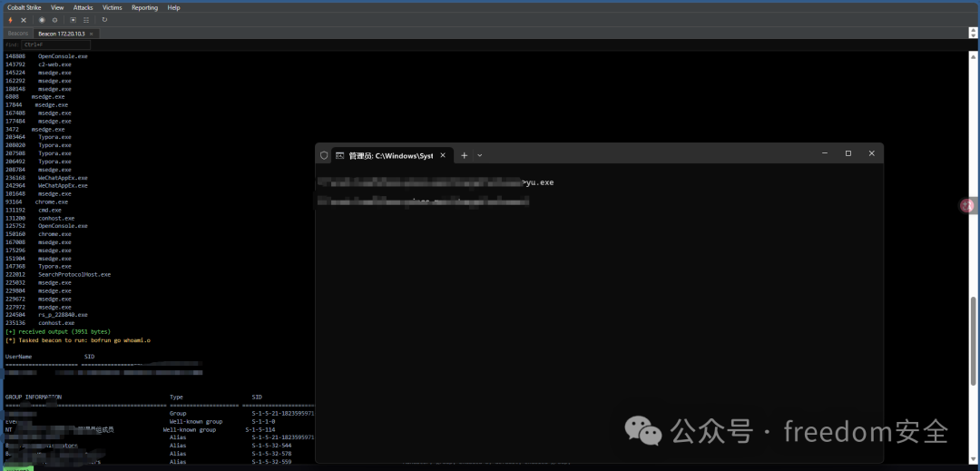The width and height of the screenshot is (980, 471).
Task: Expand the terminal new-tab dropdown chevron
Action: (479, 155)
